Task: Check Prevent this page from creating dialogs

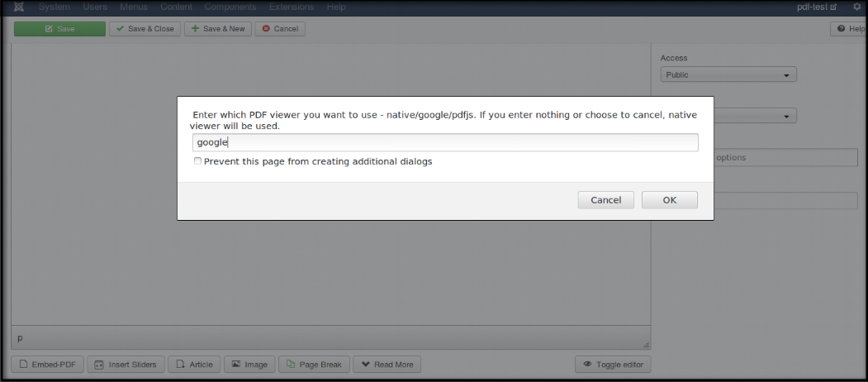Action: click(x=197, y=161)
